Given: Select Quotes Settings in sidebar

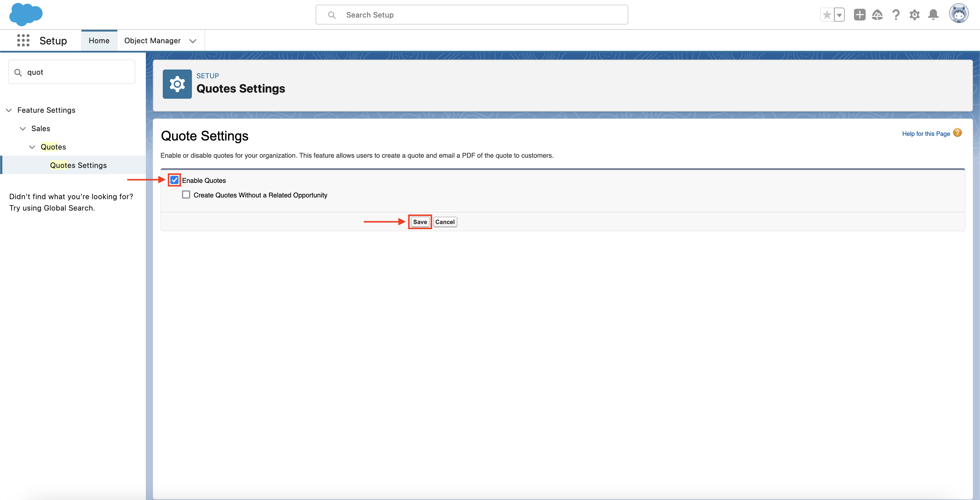Looking at the screenshot, I should click(78, 165).
